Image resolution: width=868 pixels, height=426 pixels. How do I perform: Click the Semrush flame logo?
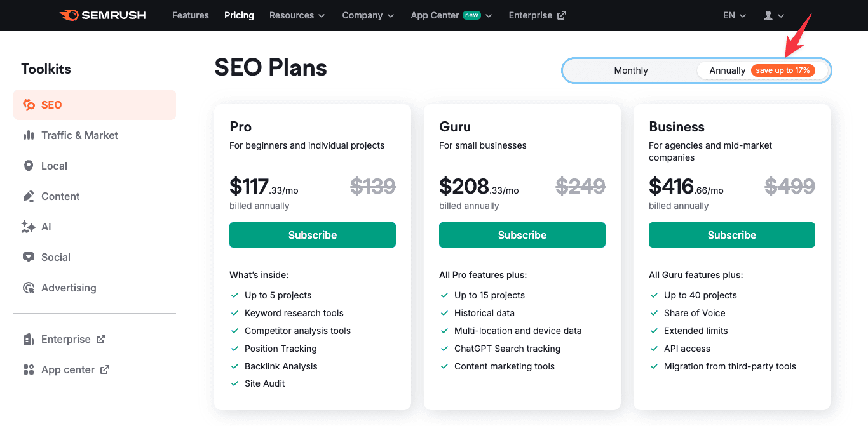[x=69, y=15]
